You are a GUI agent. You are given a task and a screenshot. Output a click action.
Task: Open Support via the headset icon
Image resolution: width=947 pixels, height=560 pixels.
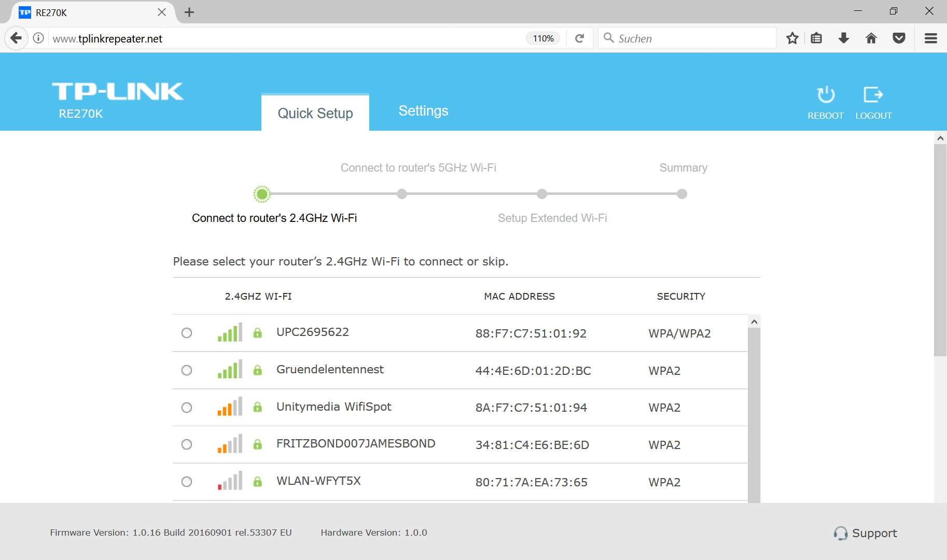coord(840,533)
